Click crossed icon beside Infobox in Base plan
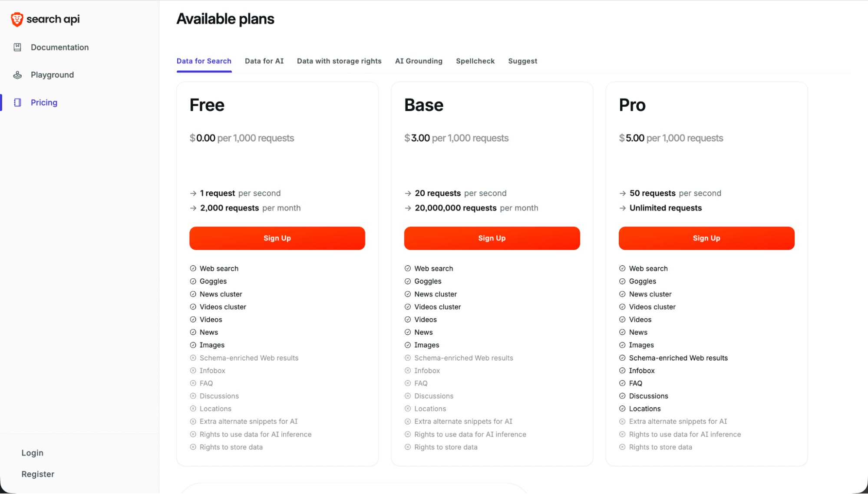 click(x=408, y=370)
